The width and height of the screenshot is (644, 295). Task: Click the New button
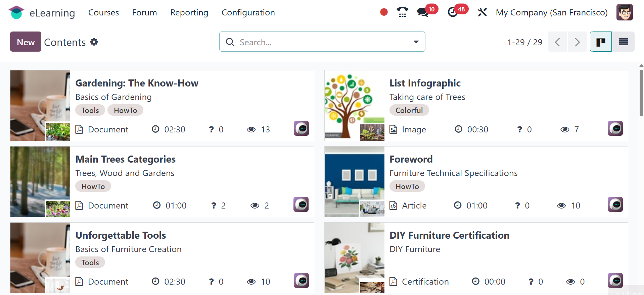[x=26, y=42]
